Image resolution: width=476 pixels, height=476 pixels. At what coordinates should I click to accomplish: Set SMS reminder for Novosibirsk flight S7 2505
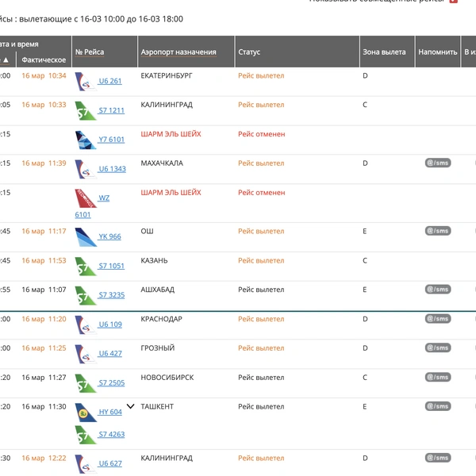[438, 378]
